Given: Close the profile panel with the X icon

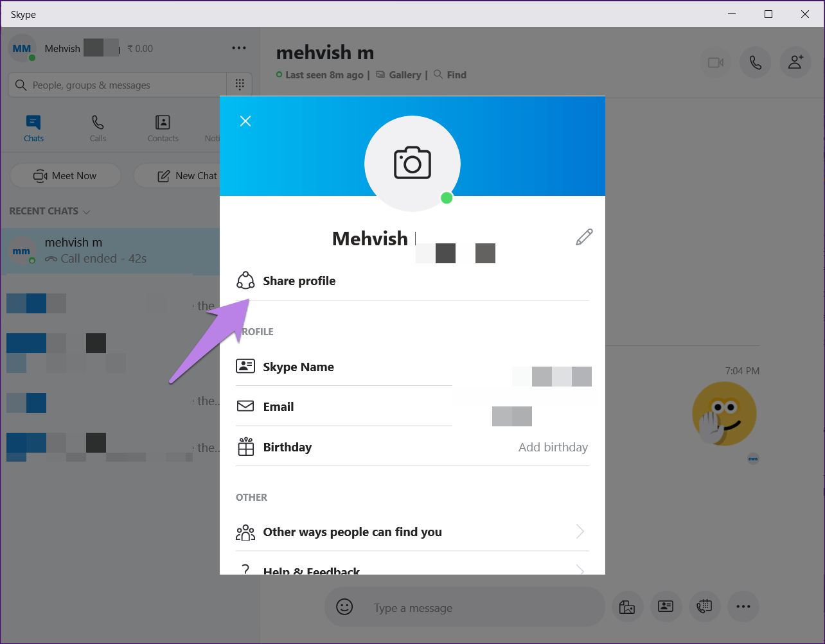Looking at the screenshot, I should tap(245, 121).
